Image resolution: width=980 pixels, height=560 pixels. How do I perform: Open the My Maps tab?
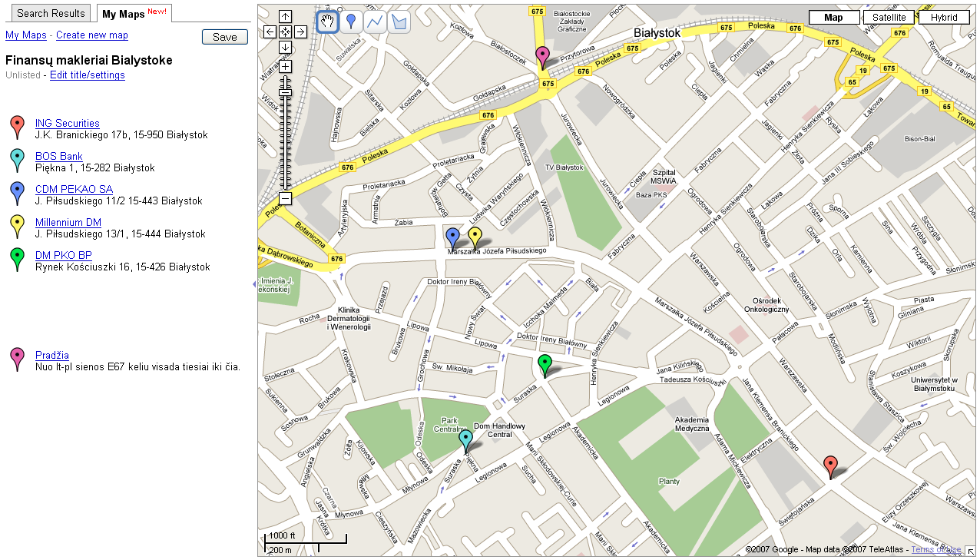134,13
